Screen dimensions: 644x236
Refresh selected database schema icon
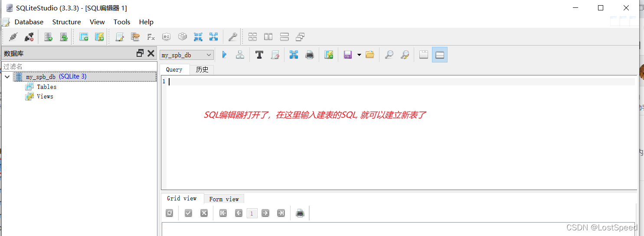click(x=64, y=37)
